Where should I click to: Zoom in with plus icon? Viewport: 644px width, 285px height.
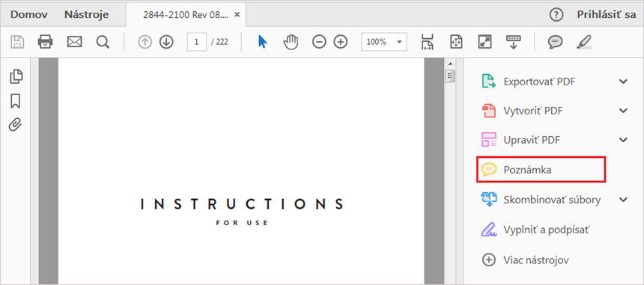point(341,42)
